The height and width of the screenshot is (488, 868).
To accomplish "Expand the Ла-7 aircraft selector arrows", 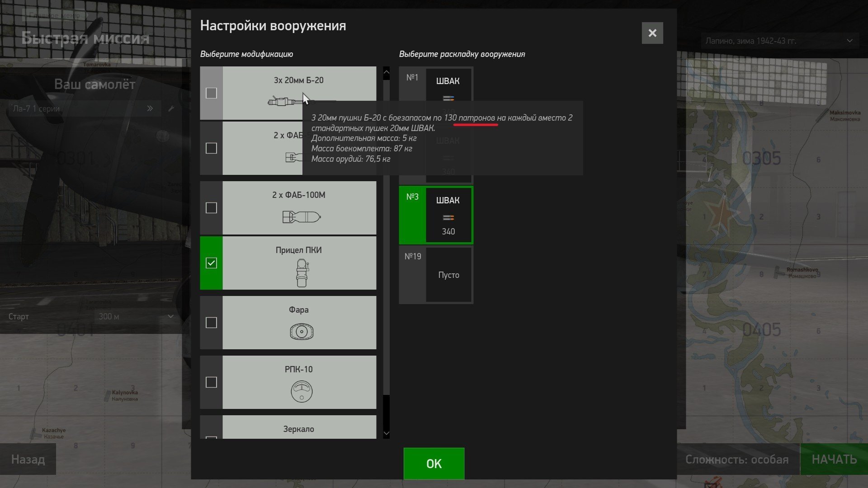I will pos(150,108).
